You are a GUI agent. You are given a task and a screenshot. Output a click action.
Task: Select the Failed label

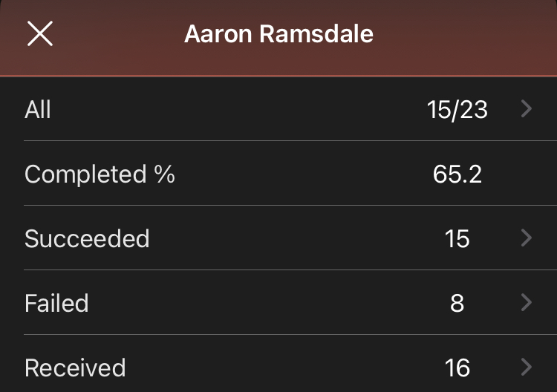coord(56,303)
